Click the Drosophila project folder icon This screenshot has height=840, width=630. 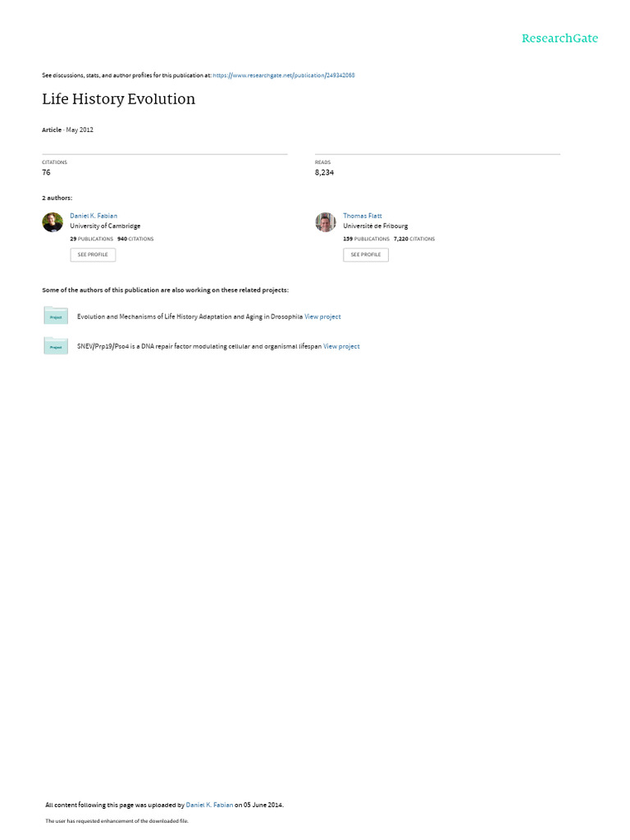[56, 316]
